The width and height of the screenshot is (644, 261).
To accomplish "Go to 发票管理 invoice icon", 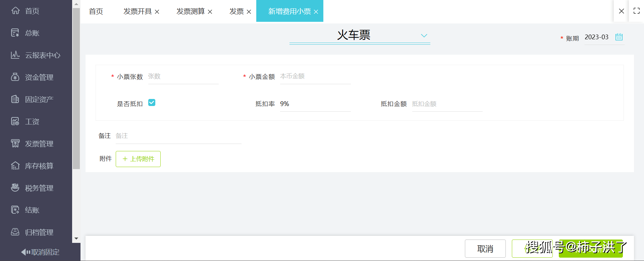I will (x=15, y=144).
